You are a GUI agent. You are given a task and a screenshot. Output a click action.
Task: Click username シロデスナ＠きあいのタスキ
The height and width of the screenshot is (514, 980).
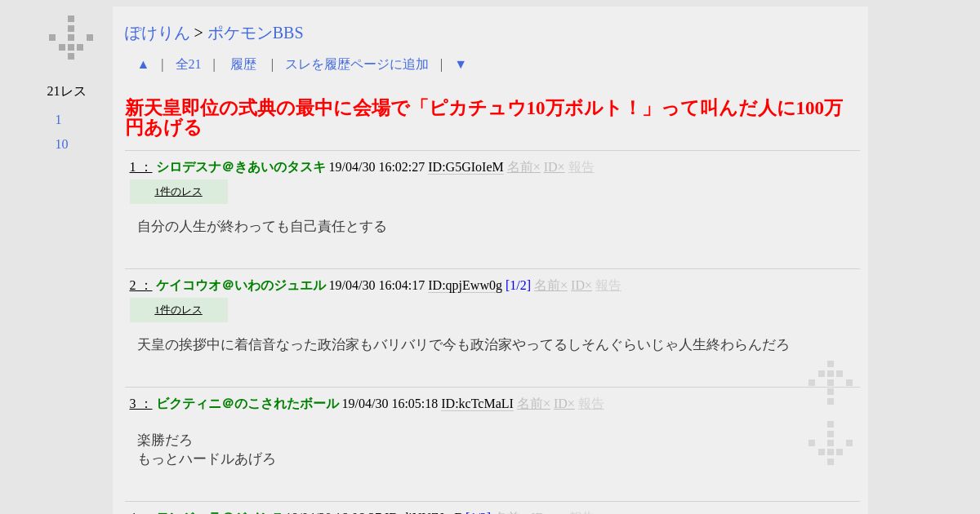pyautogui.click(x=241, y=167)
